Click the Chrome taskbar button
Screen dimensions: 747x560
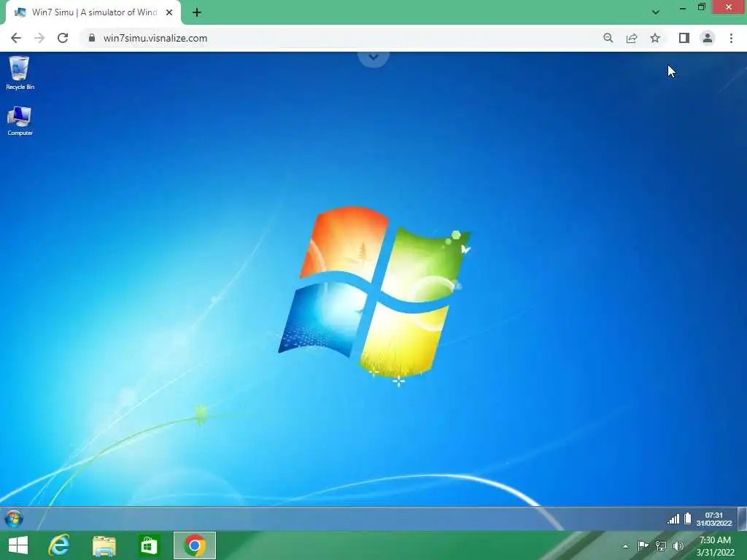194,545
